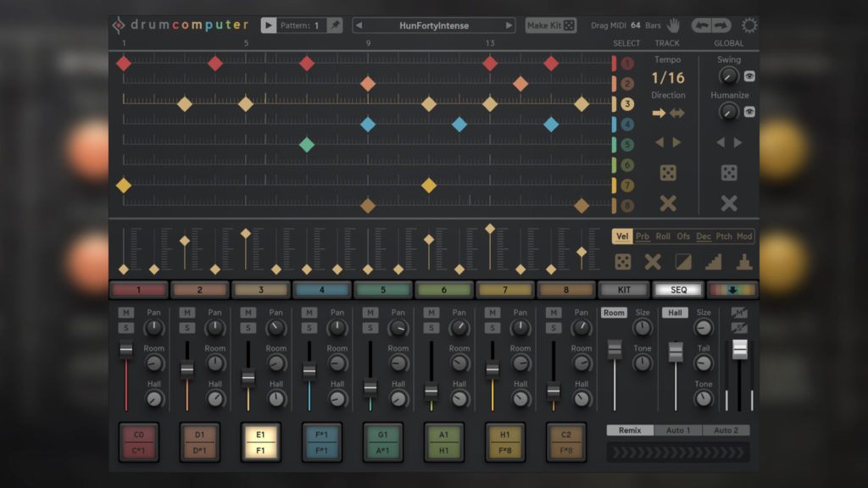
Task: Load next preset with right arrow
Action: [509, 25]
